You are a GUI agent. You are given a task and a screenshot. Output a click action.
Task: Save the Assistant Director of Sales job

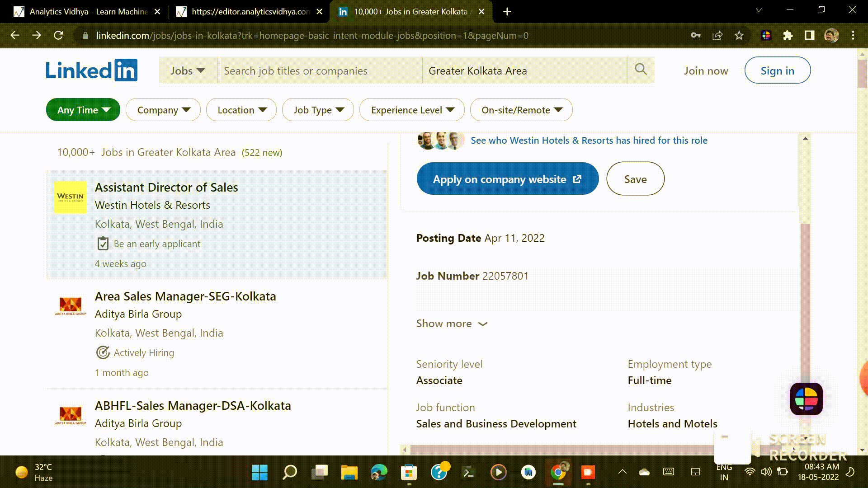pos(635,179)
